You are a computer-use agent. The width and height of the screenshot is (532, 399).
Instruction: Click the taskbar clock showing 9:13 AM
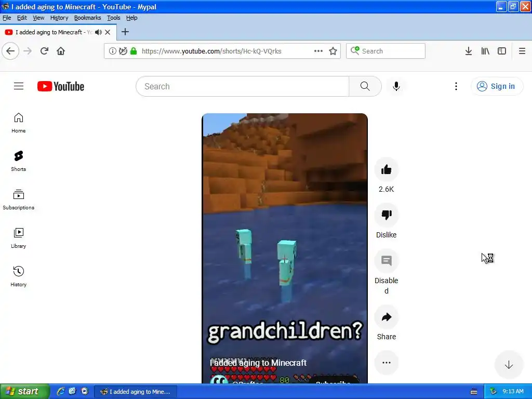(513, 391)
